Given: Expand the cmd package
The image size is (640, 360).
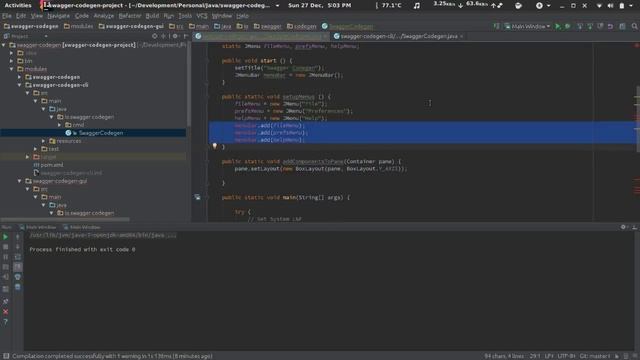Looking at the screenshot, I should pyautogui.click(x=59, y=125).
